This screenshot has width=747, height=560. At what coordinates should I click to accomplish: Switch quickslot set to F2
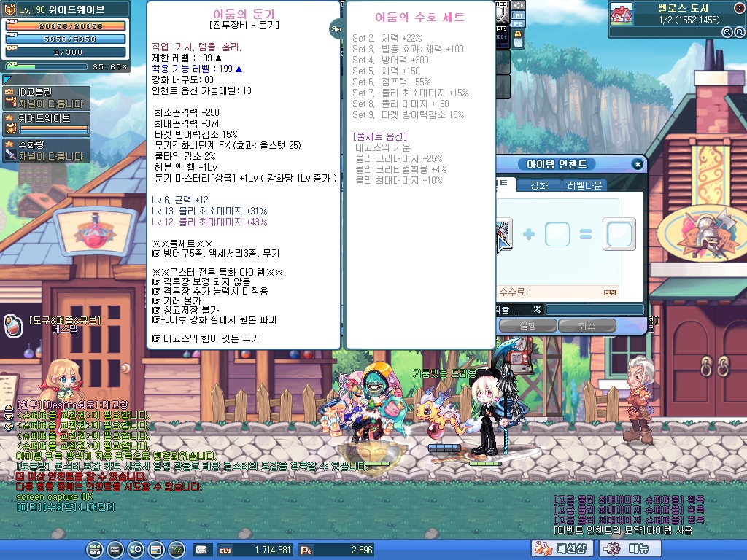coord(519,24)
